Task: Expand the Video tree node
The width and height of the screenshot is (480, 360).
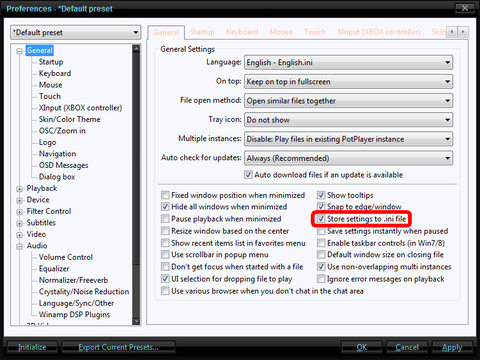Action: coord(20,235)
